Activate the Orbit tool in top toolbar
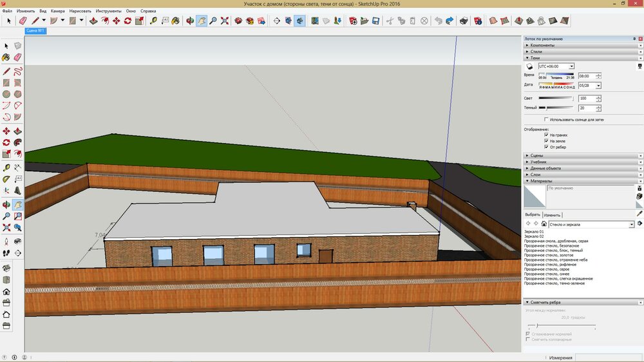The height and width of the screenshot is (362, 644). click(x=190, y=21)
